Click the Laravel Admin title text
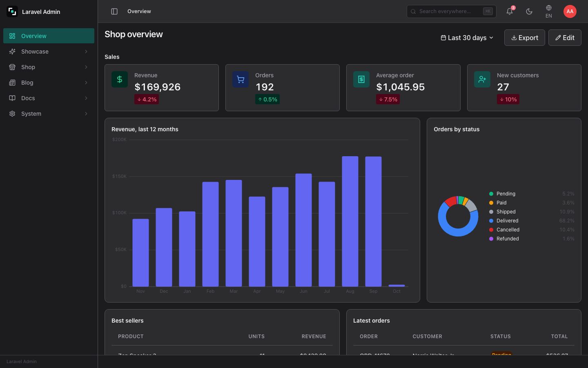The height and width of the screenshot is (368, 588). (x=41, y=12)
